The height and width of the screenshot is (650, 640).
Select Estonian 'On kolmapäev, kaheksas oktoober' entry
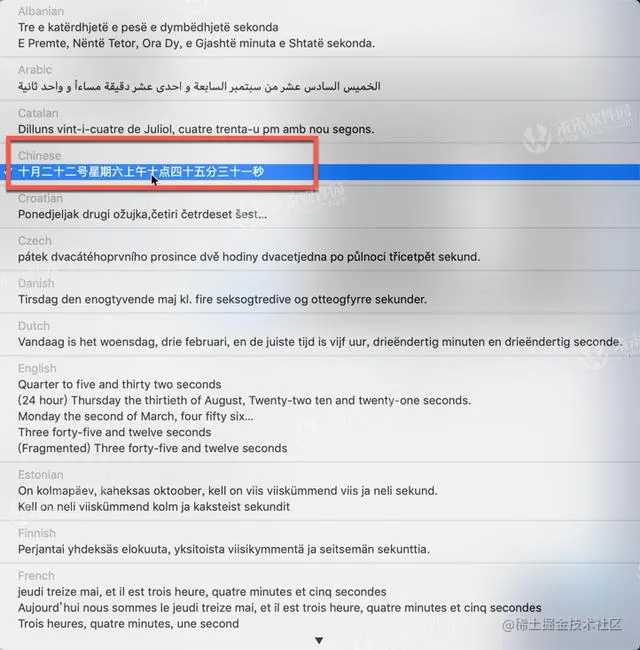point(228,491)
